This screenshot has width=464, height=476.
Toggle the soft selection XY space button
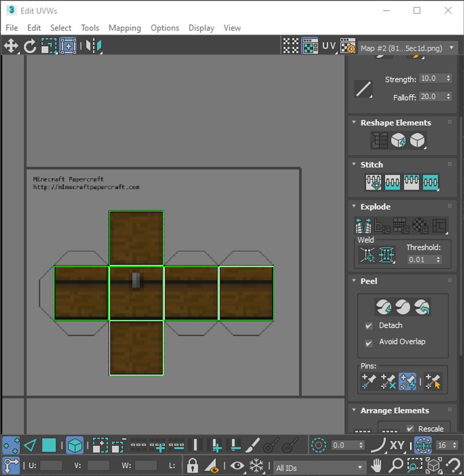397,445
